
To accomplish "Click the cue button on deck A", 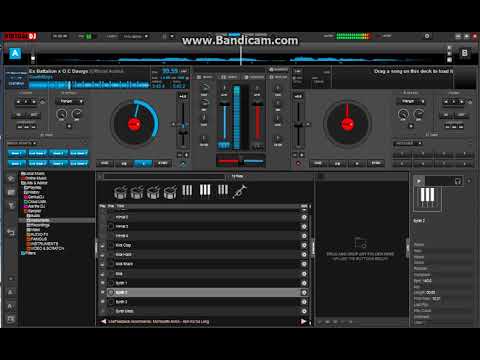I will [x=104, y=163].
